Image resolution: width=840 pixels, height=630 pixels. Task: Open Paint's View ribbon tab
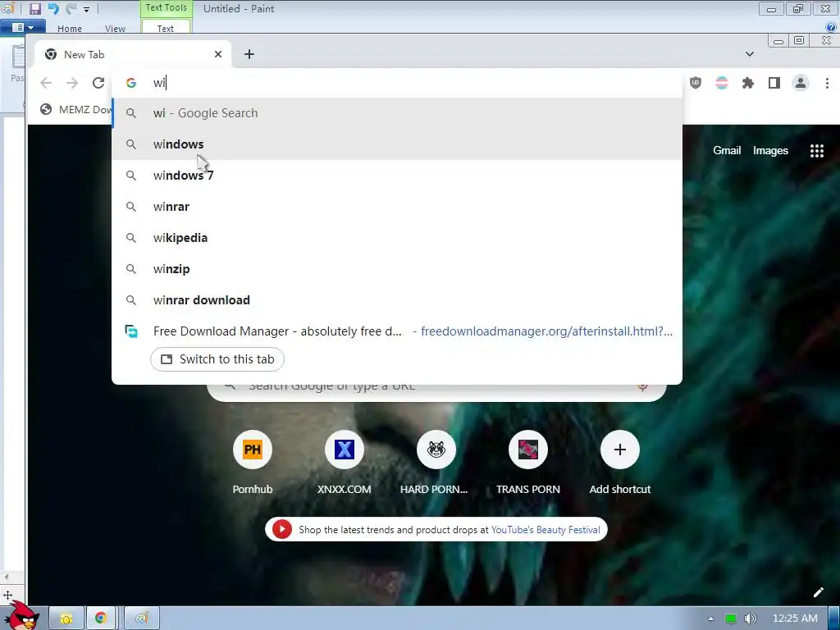pyautogui.click(x=115, y=29)
